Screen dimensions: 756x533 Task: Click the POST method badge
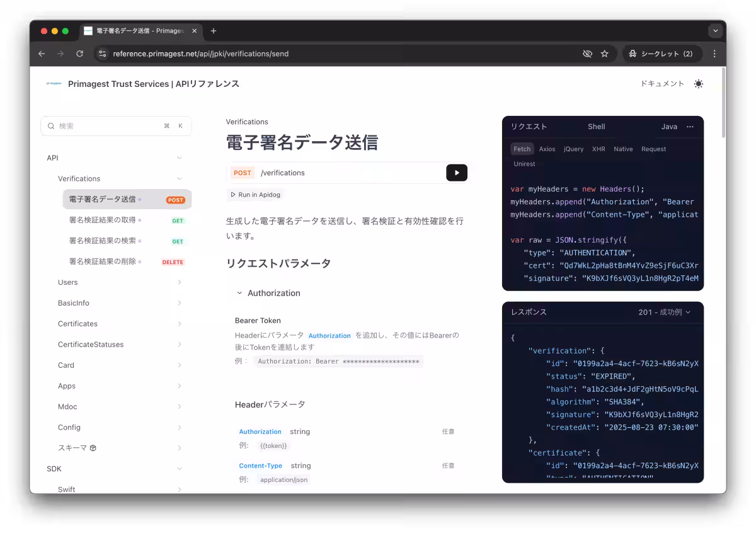243,173
